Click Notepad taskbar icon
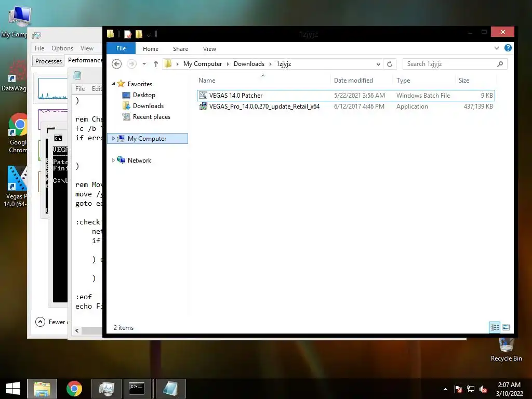The image size is (532, 399). point(170,389)
